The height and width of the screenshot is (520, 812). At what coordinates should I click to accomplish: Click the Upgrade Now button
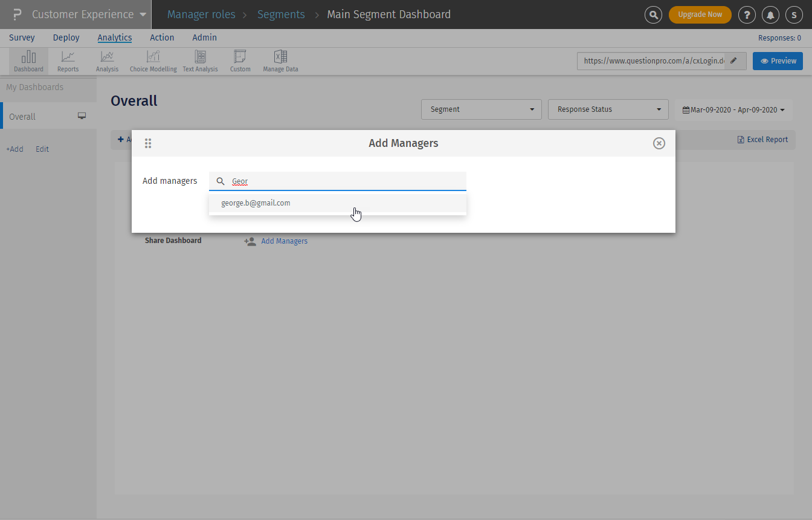pyautogui.click(x=700, y=15)
